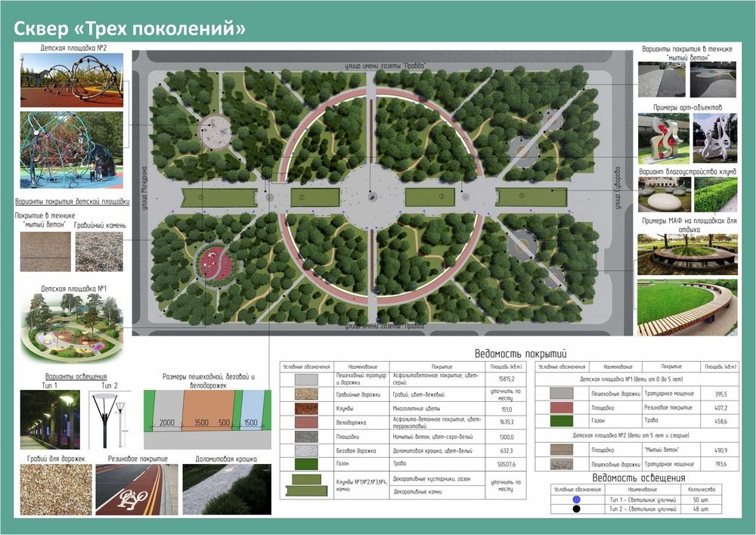Click the Ведомость освещения heading
756x535 pixels.
(x=638, y=478)
